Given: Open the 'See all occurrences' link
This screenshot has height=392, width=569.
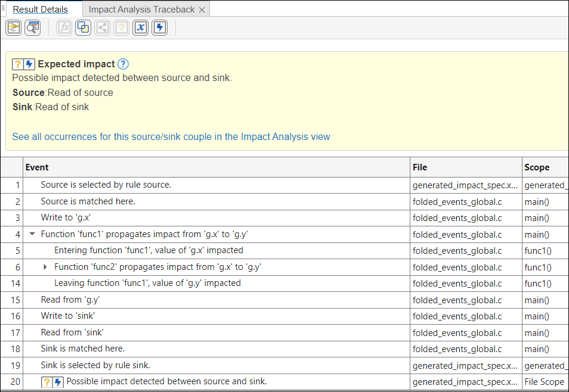Looking at the screenshot, I should coord(171,137).
